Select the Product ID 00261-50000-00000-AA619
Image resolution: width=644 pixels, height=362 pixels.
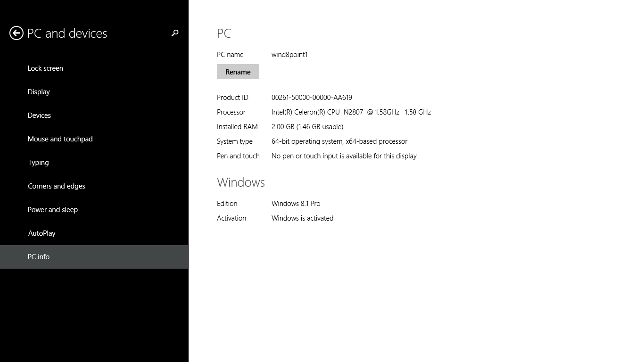312,98
